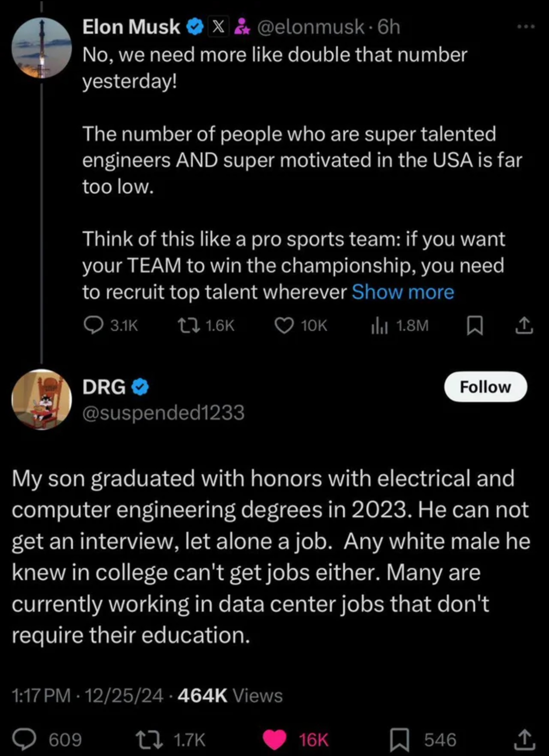Image resolution: width=549 pixels, height=756 pixels.
Task: Bookmark DRG's tweet showing 546 bookmarks
Action: [399, 740]
